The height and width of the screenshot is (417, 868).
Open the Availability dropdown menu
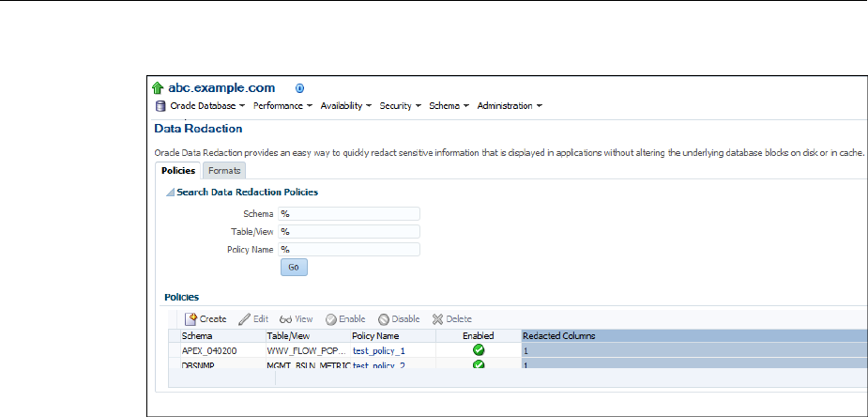pyautogui.click(x=346, y=106)
